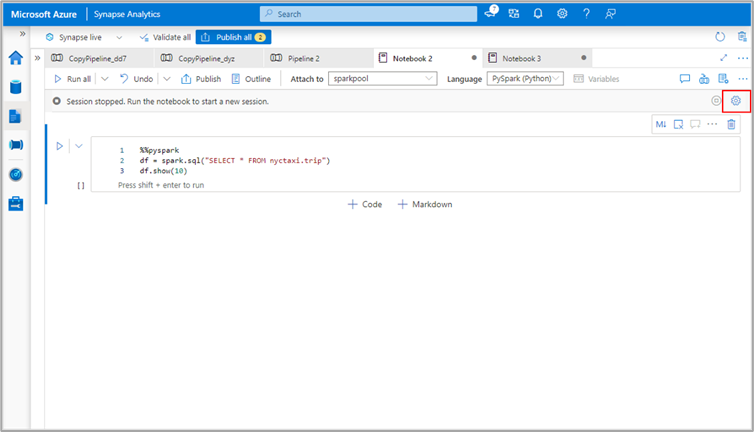Open the Language PySpark dropdown
This screenshot has width=754, height=432.
pyautogui.click(x=525, y=78)
